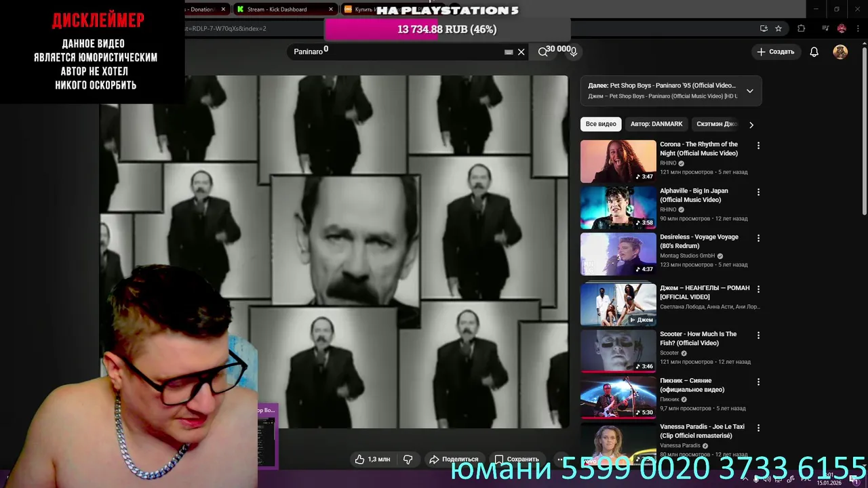
Task: Open Pet Shop Boys - Paninaro '95 next video
Action: pyautogui.click(x=662, y=85)
